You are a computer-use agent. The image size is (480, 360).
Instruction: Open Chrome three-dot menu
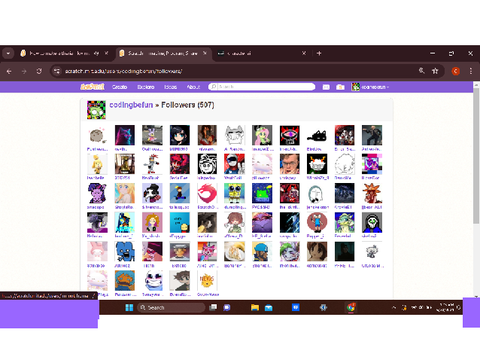tap(471, 71)
